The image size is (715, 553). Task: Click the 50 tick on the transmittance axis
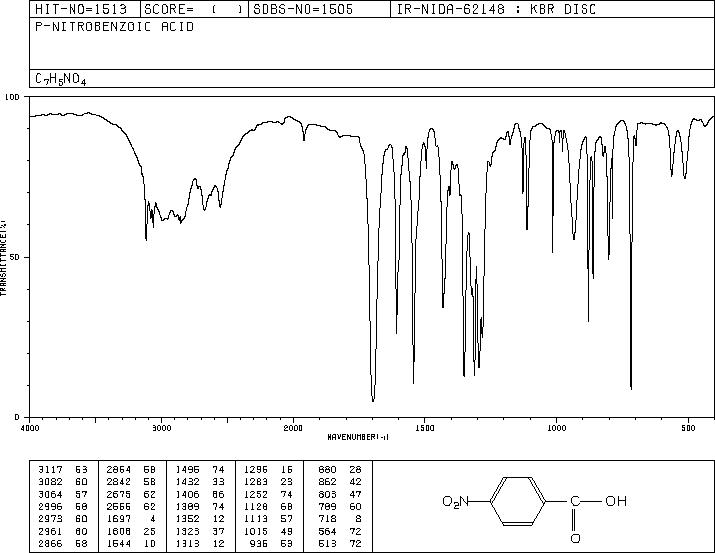coord(14,257)
